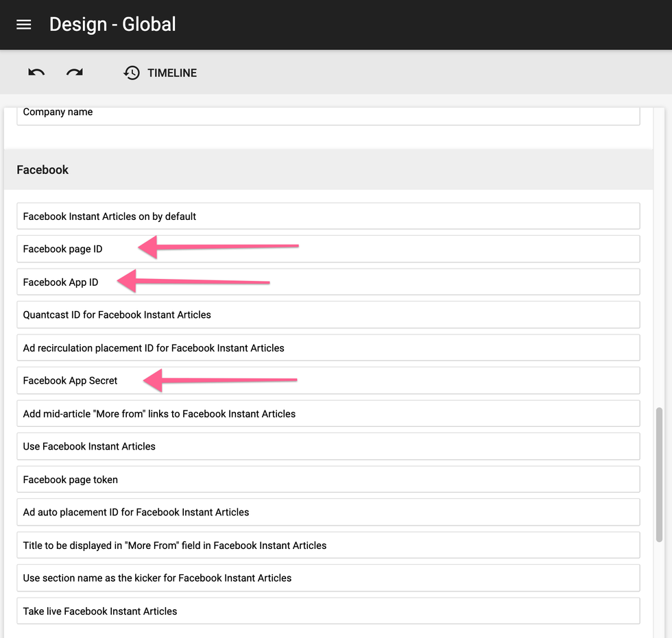672x638 pixels.
Task: Click Use section name as kicker field
Action: coord(329,578)
